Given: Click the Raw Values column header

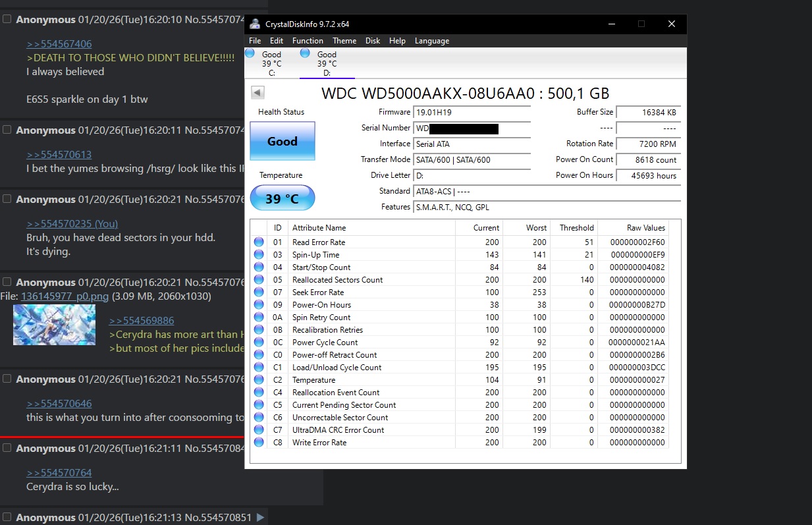Looking at the screenshot, I should tap(633, 228).
